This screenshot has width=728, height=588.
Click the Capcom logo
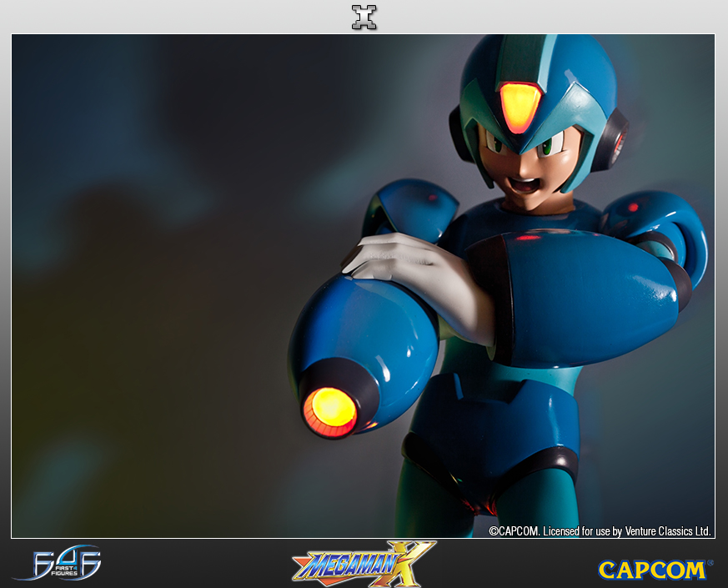[x=655, y=570]
